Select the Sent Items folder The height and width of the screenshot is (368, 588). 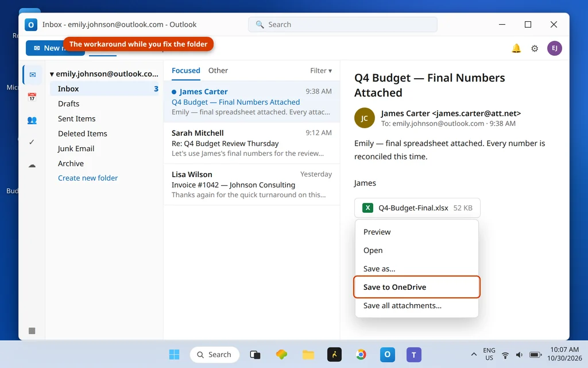point(105,118)
